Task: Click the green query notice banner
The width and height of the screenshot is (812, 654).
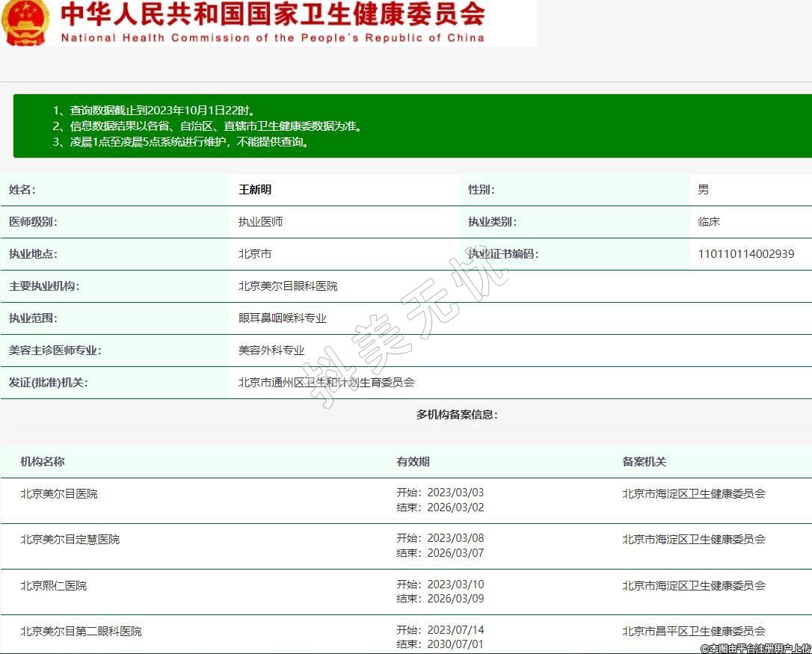Action: (411, 126)
